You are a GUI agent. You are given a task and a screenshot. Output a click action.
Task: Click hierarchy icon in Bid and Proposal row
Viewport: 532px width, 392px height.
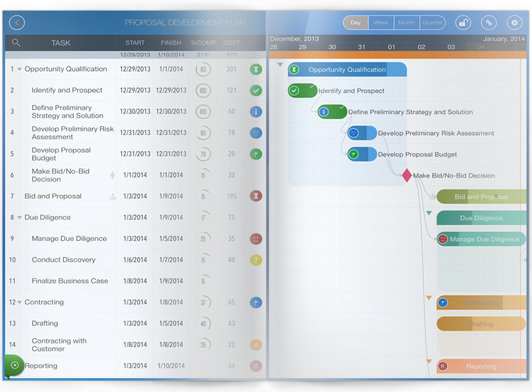click(113, 196)
